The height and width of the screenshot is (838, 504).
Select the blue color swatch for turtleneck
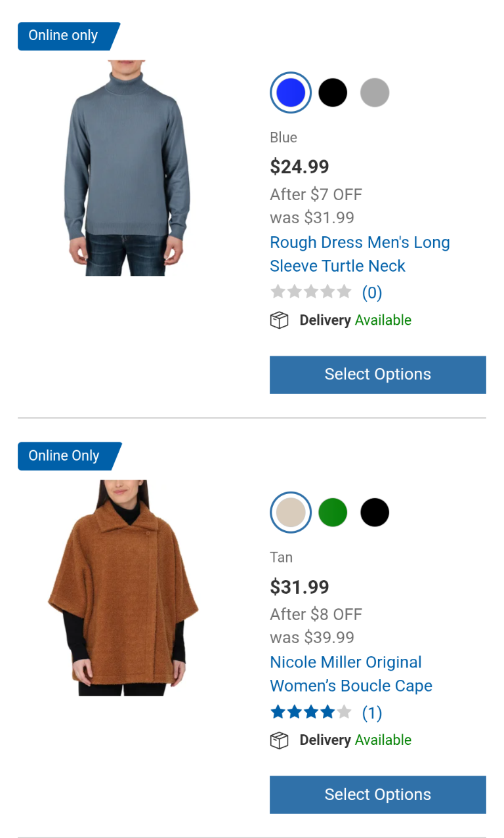[291, 93]
